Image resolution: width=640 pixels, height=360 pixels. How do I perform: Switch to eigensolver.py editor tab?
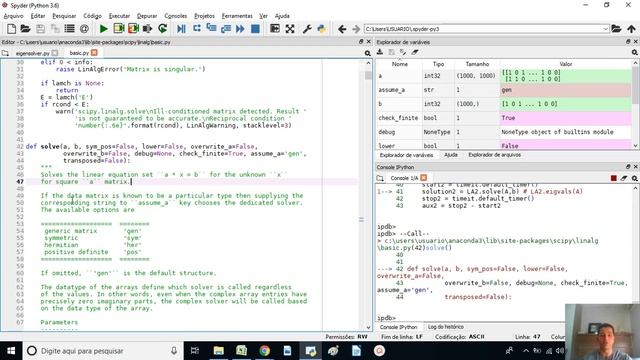pos(33,53)
